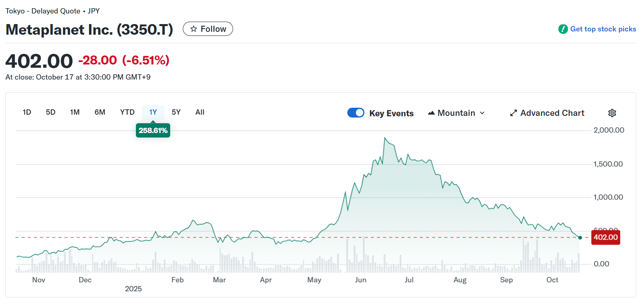Open the Get top stock picks link
644x304 pixels.
[603, 29]
